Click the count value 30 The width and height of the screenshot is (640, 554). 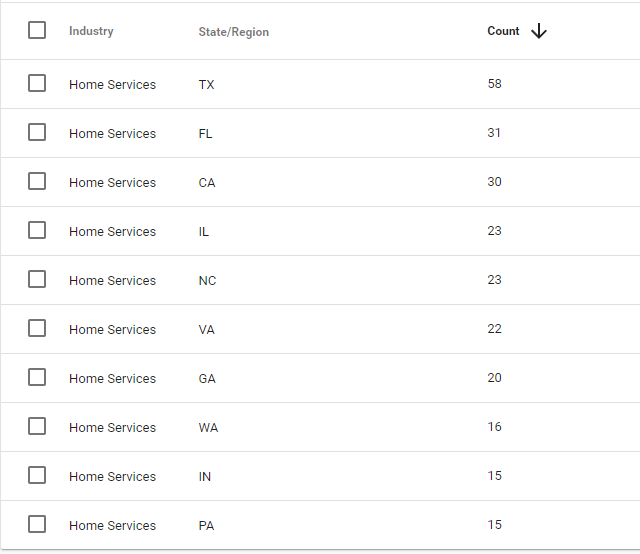pos(494,182)
